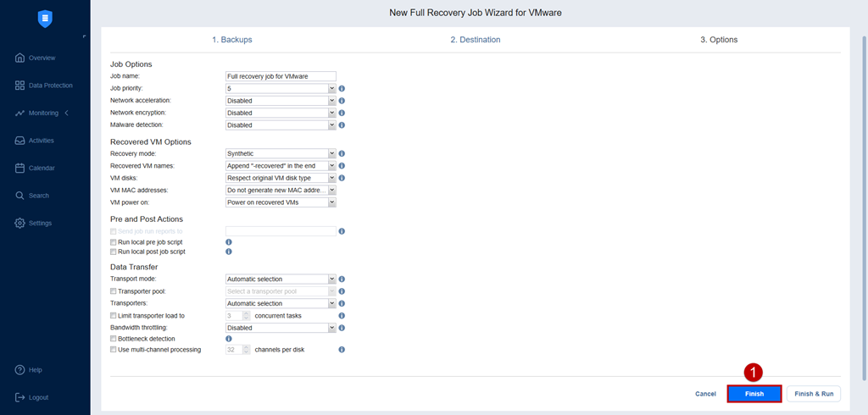Show info for local pre job script

[x=228, y=242]
